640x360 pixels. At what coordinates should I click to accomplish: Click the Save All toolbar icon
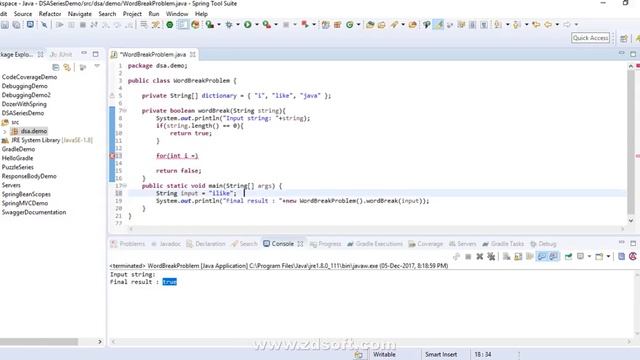(x=16, y=25)
